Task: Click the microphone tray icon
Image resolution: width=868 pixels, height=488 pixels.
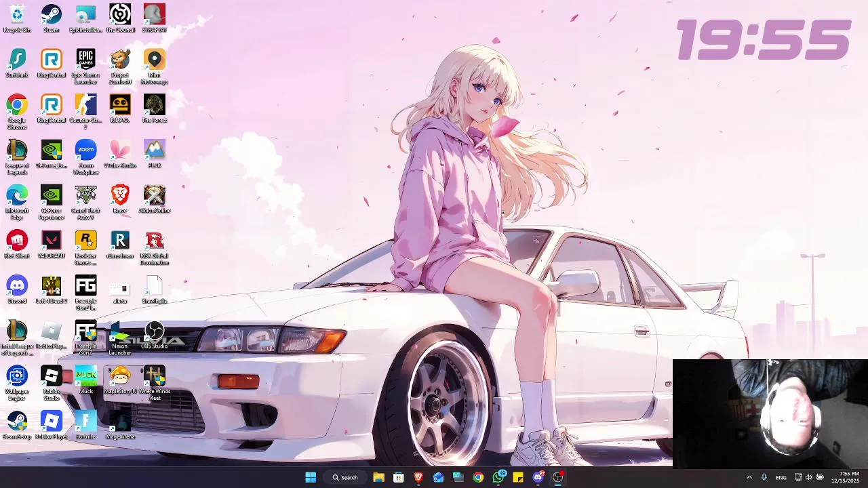Action: 764,477
